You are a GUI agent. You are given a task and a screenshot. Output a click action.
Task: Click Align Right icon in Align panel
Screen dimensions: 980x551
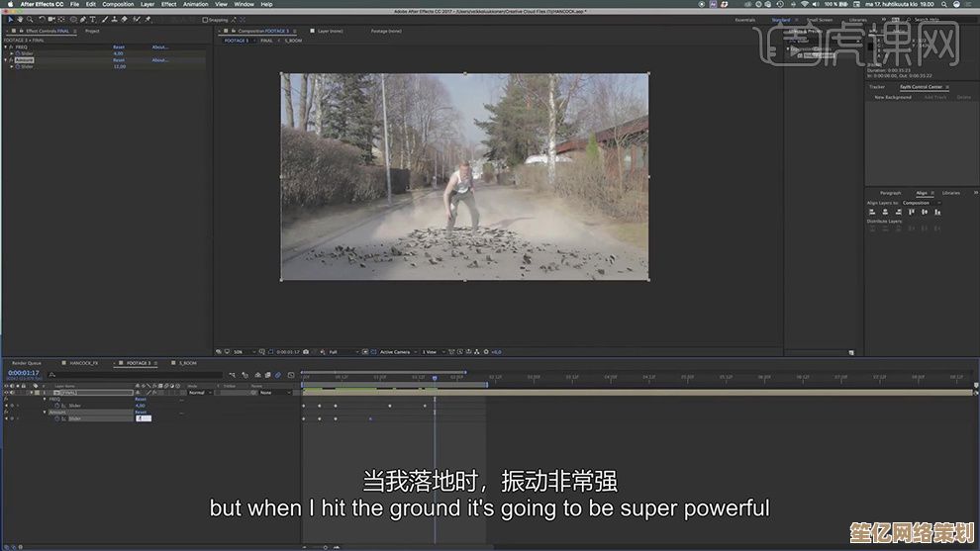pos(898,213)
